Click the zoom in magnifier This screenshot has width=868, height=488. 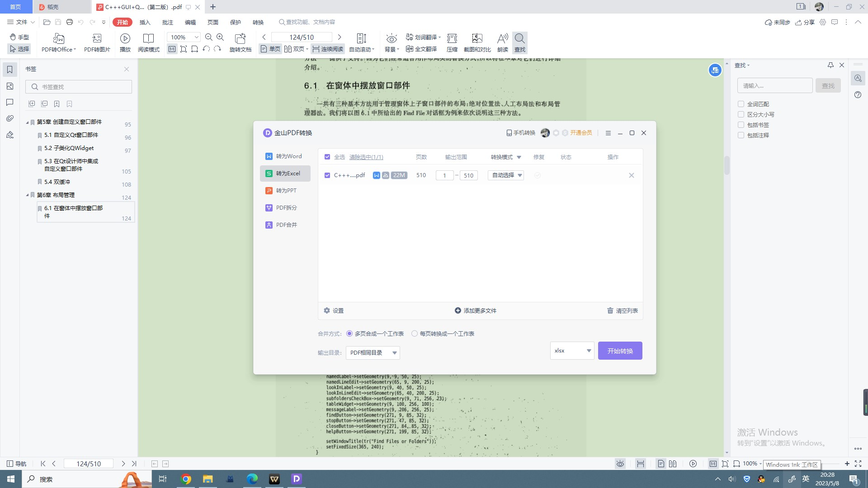[220, 37]
